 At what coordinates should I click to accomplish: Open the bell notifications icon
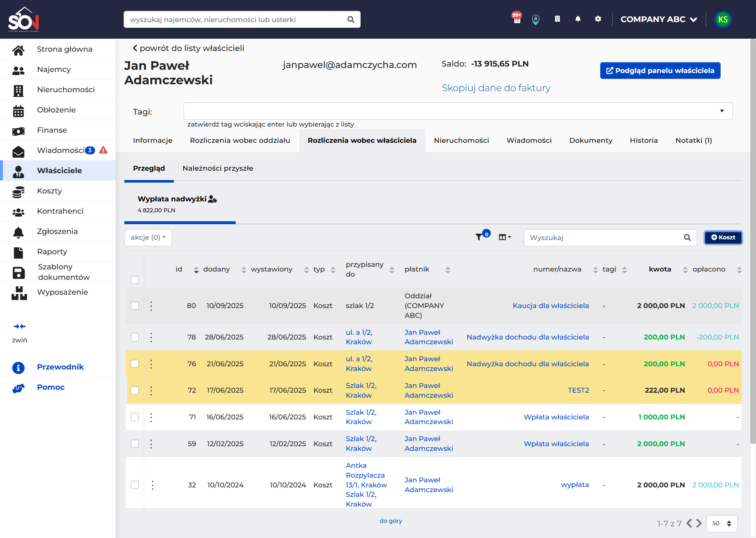[x=578, y=19]
